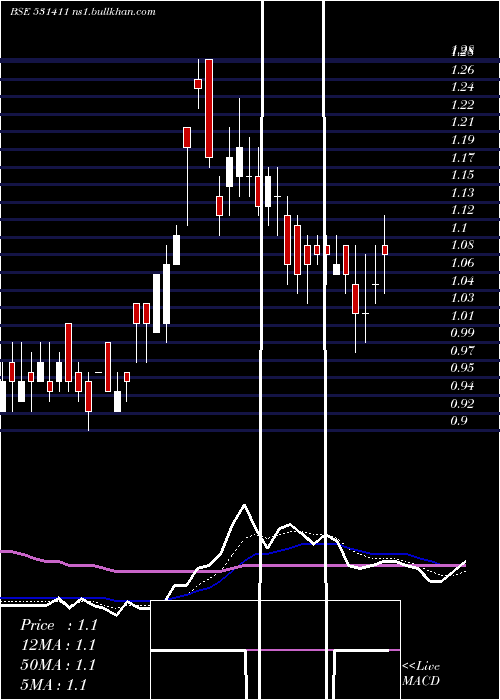Click the 1.24 price axis label
Image resolution: width=500 pixels, height=700 pixels.
(462, 87)
